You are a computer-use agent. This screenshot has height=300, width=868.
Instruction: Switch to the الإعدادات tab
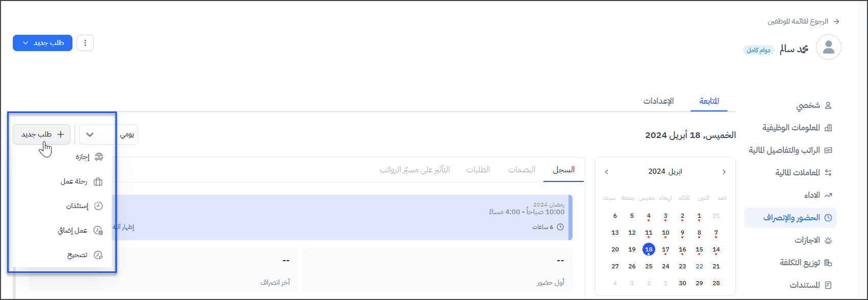click(x=658, y=101)
